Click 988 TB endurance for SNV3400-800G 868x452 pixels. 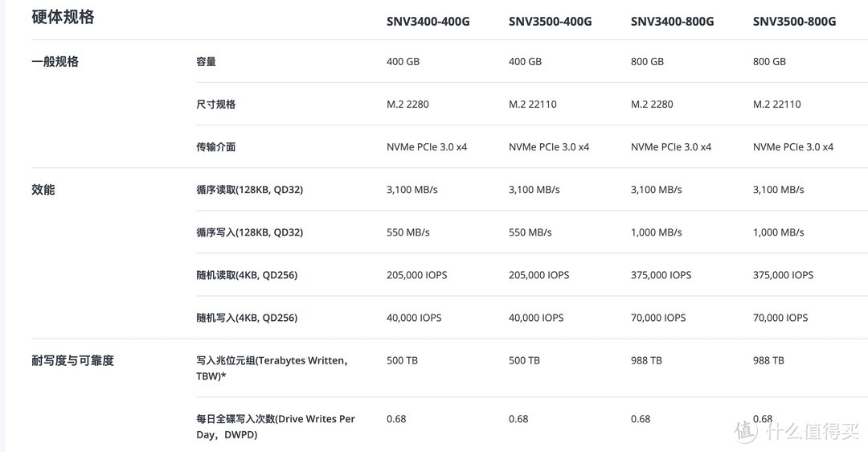tap(646, 360)
